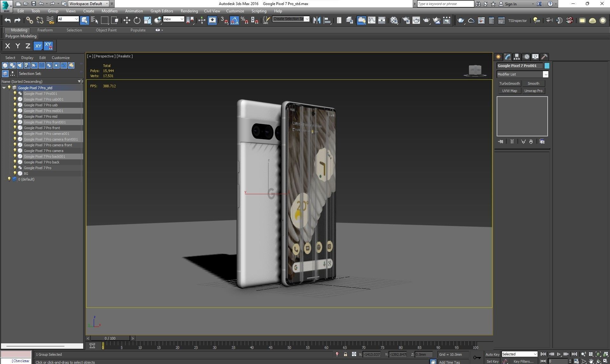Go to the start frame
Viewport: 610px width, 364px height.
(543, 354)
